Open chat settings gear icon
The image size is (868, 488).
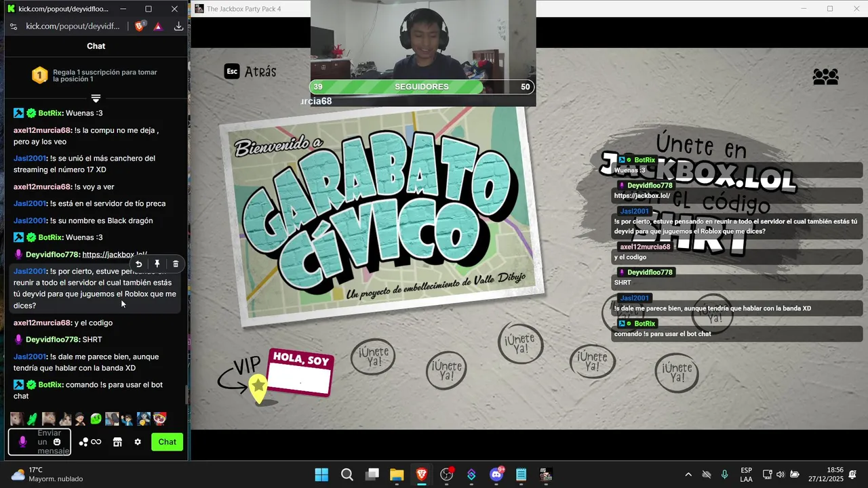[138, 442]
